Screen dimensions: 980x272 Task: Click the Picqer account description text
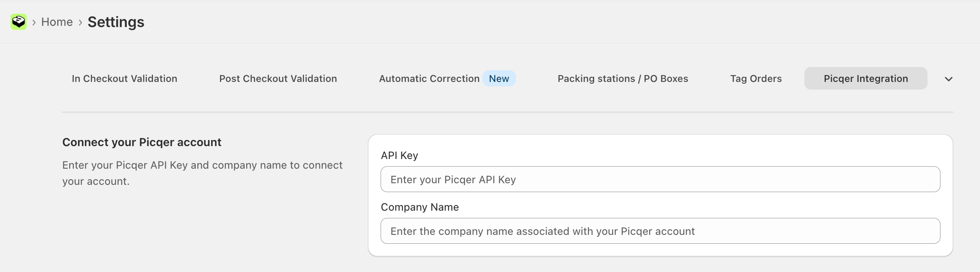(x=202, y=173)
